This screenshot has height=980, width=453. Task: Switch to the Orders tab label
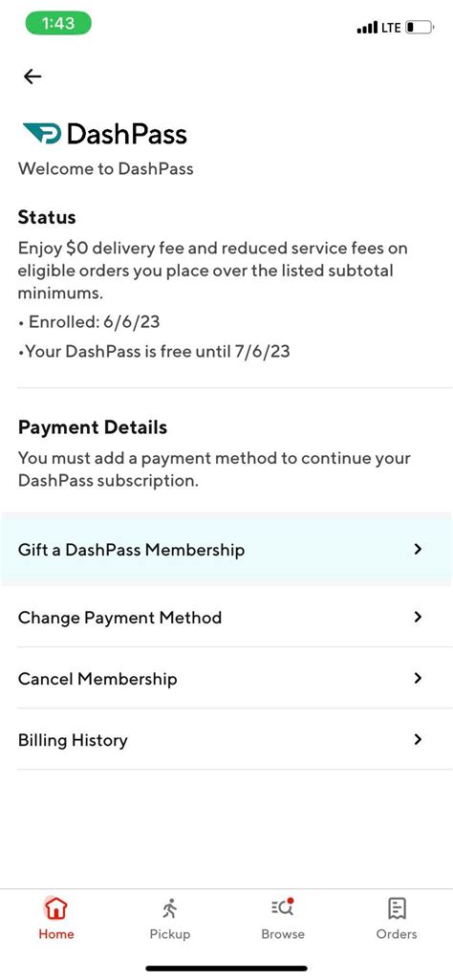[397, 934]
